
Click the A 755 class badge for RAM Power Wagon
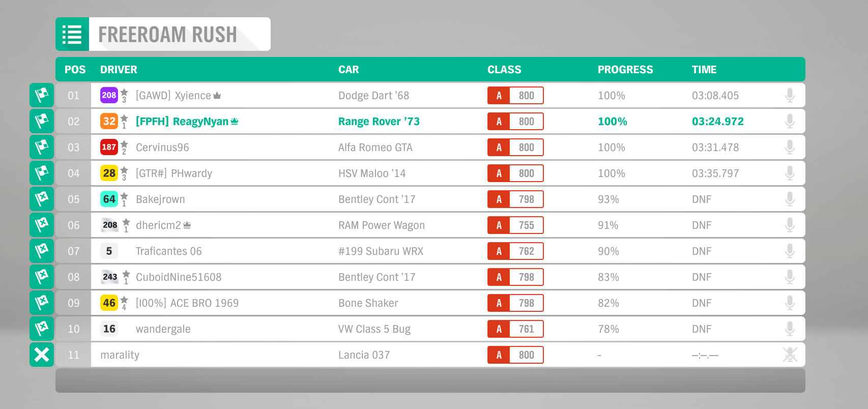point(515,225)
